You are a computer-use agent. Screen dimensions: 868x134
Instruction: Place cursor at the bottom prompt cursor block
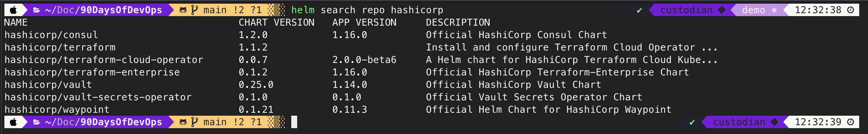point(294,122)
